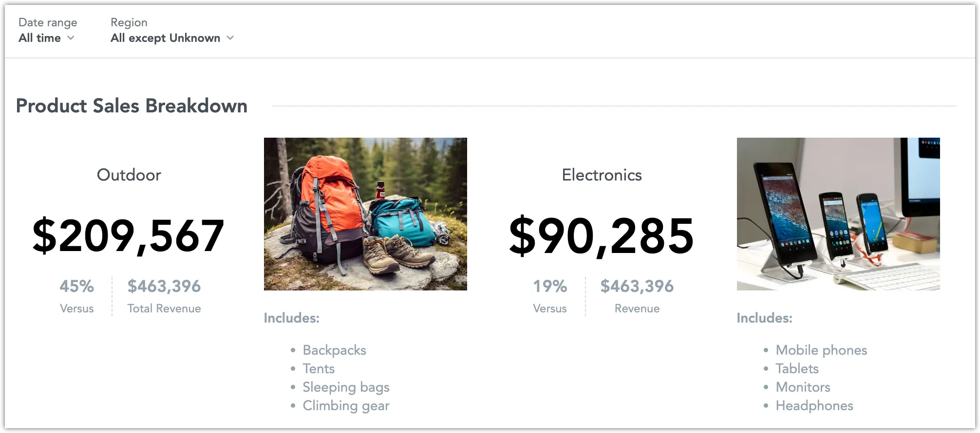Image resolution: width=980 pixels, height=433 pixels.
Task: Open the Outdoor category details
Action: point(129,175)
